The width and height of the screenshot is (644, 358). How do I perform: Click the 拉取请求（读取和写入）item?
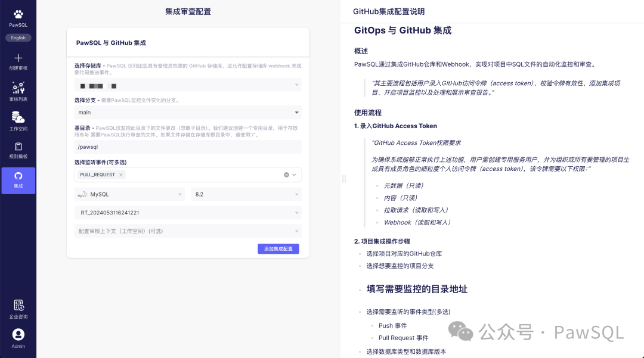pyautogui.click(x=416, y=210)
